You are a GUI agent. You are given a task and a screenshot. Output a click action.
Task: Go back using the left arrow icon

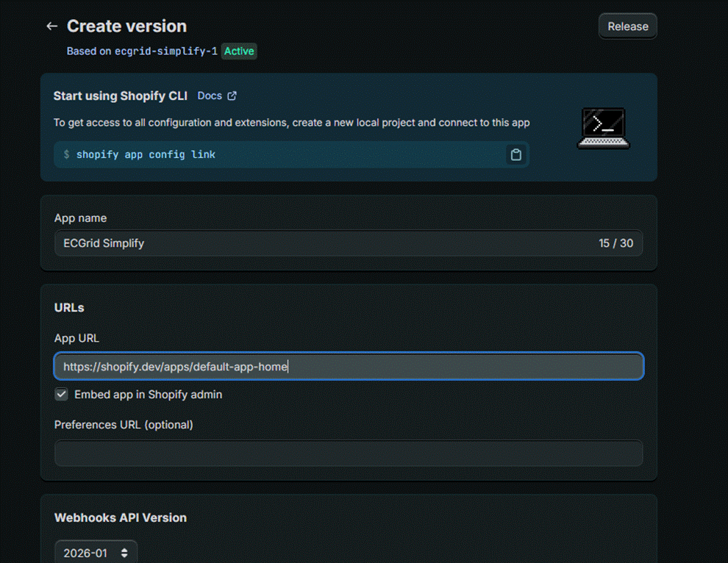coord(52,26)
